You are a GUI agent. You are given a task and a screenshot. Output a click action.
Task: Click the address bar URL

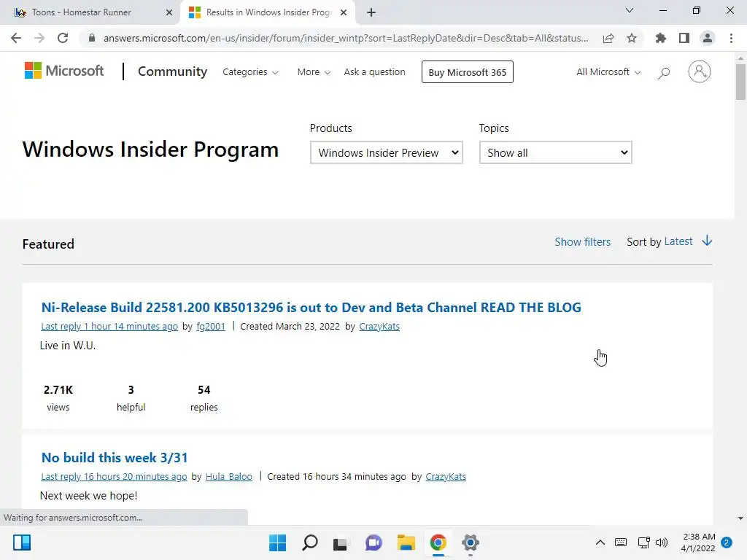coord(346,38)
